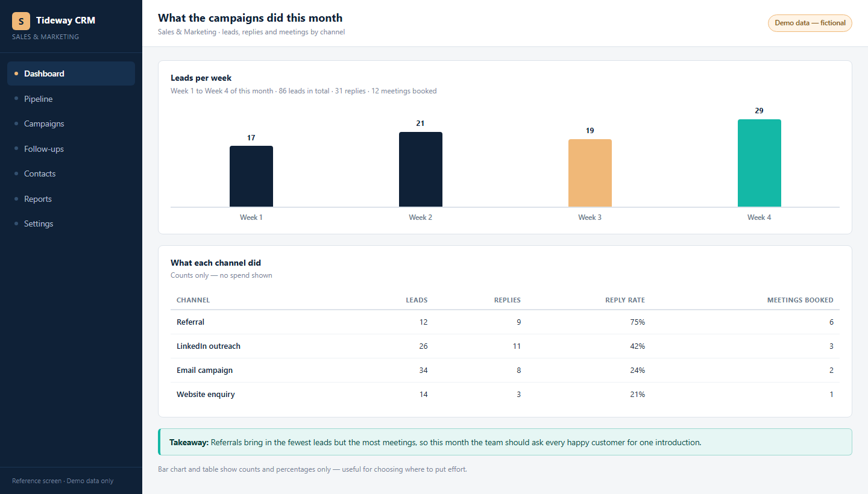
Task: Navigate to Contacts
Action: point(71,174)
